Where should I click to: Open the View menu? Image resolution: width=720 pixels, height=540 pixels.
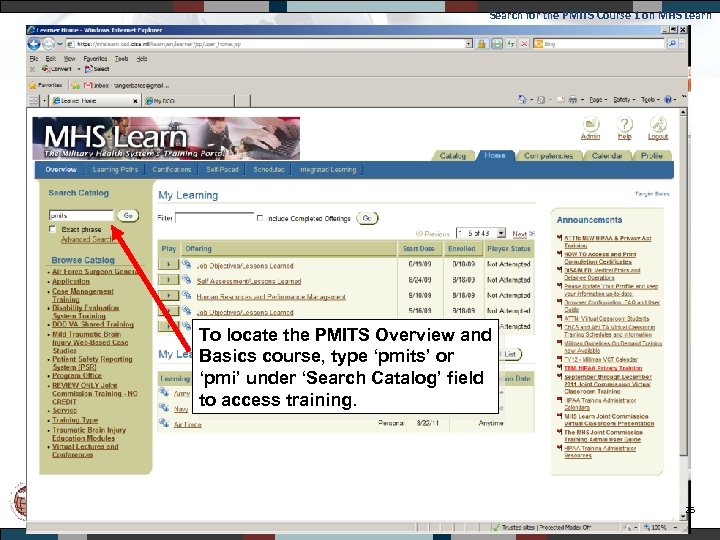pyautogui.click(x=69, y=59)
